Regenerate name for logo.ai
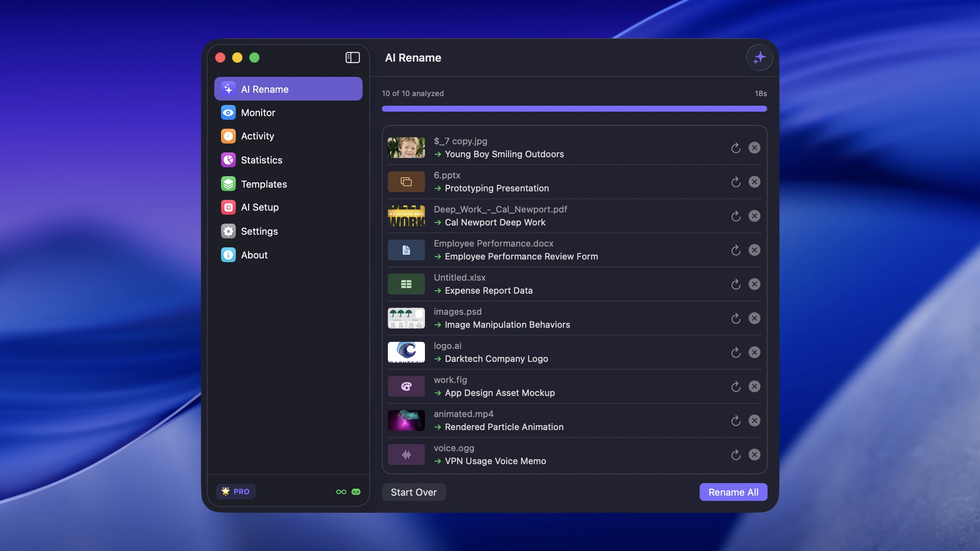This screenshot has height=551, width=980. coord(736,352)
